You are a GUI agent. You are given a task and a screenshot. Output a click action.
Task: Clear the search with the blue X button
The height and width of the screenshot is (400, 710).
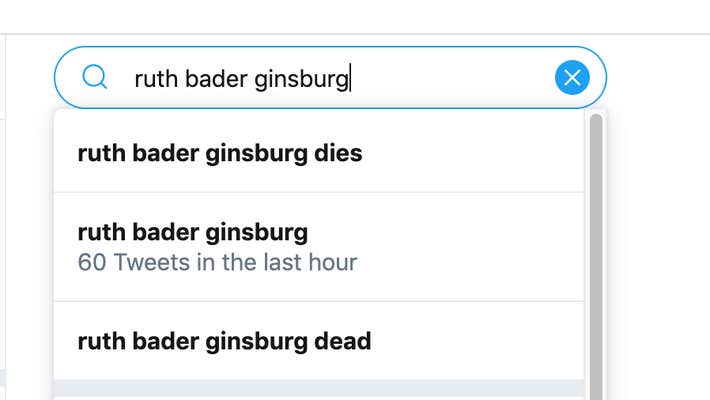click(x=572, y=77)
